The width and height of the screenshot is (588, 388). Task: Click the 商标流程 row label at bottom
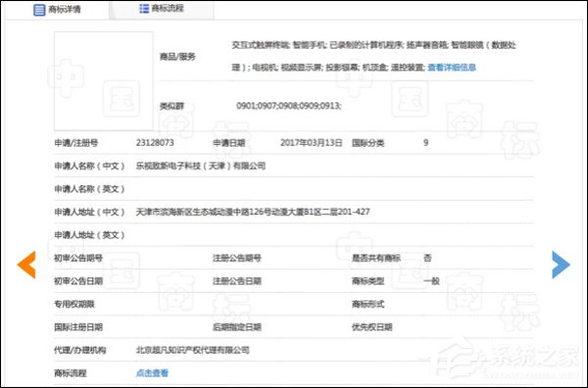click(71, 373)
